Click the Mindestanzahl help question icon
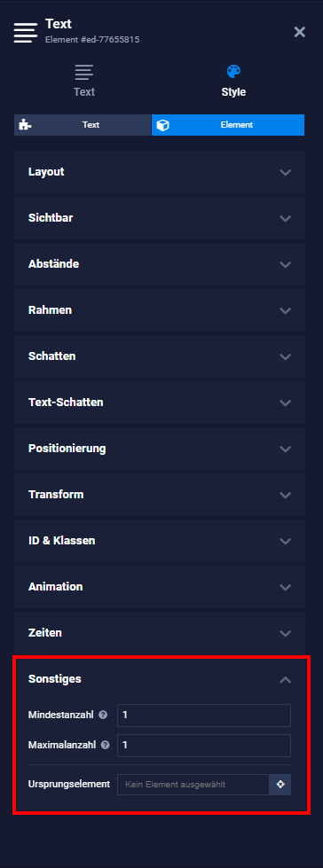The height and width of the screenshot is (868, 323). (x=103, y=716)
